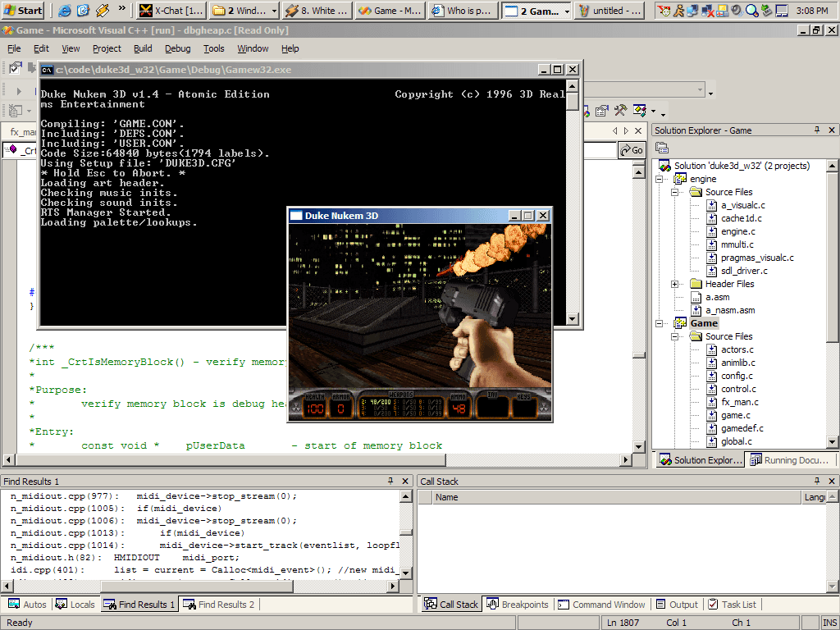
Task: Select pragmas_visualc.c file
Action: click(x=757, y=258)
